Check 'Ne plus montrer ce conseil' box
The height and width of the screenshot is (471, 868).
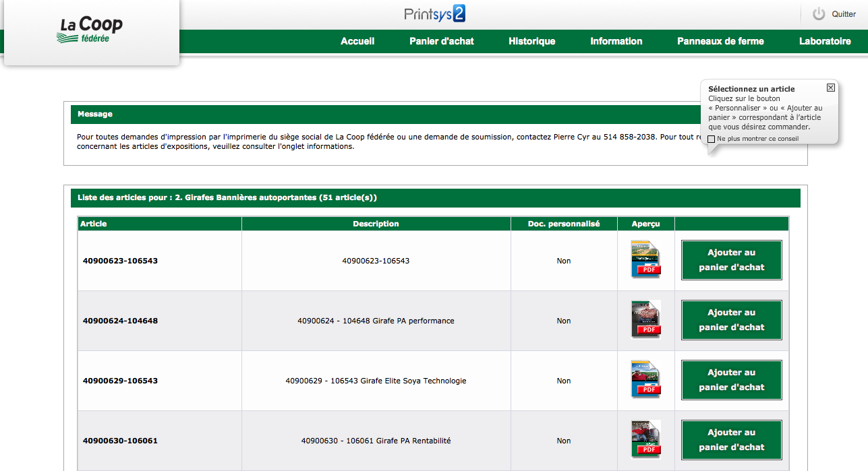click(712, 139)
